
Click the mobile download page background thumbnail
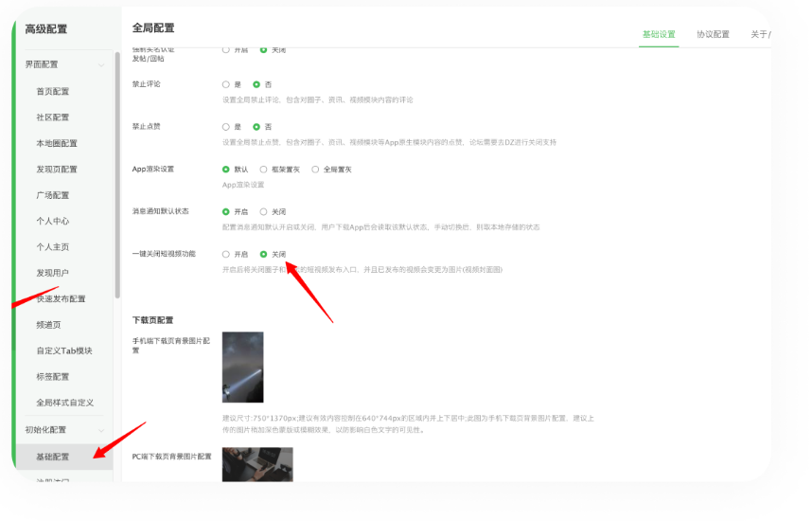pos(242,368)
